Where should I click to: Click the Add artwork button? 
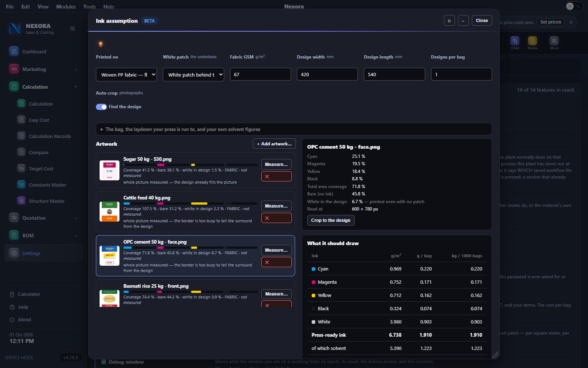(274, 144)
